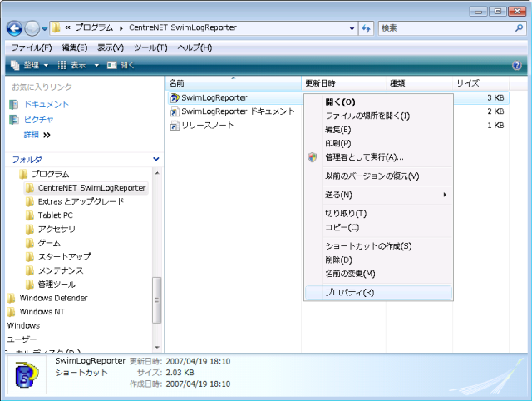Choose 切り取り(T) in context menu
Viewport: 532px width, 401px height.
coord(379,214)
